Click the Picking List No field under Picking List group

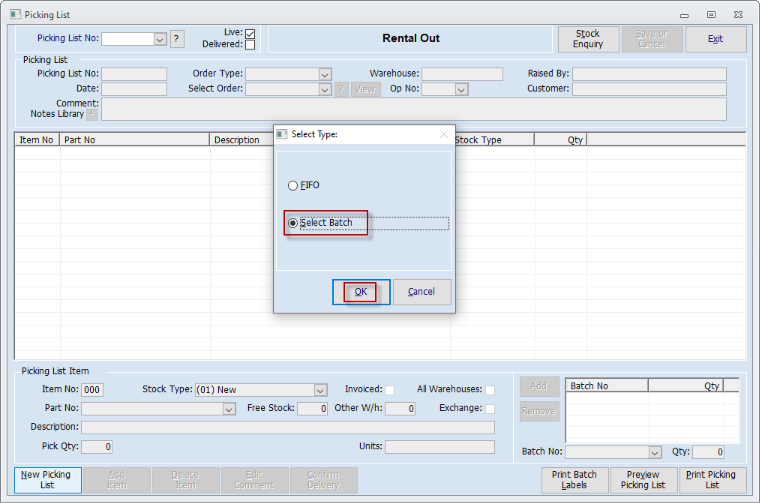134,74
